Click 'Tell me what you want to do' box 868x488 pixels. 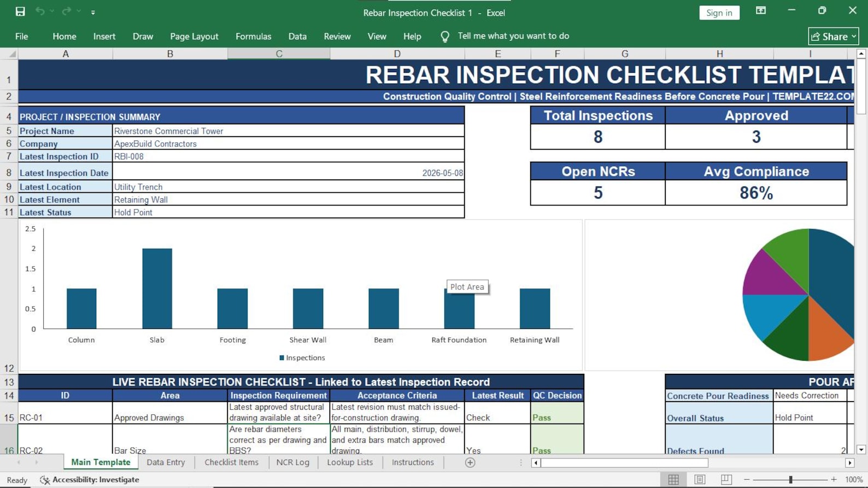pos(513,36)
